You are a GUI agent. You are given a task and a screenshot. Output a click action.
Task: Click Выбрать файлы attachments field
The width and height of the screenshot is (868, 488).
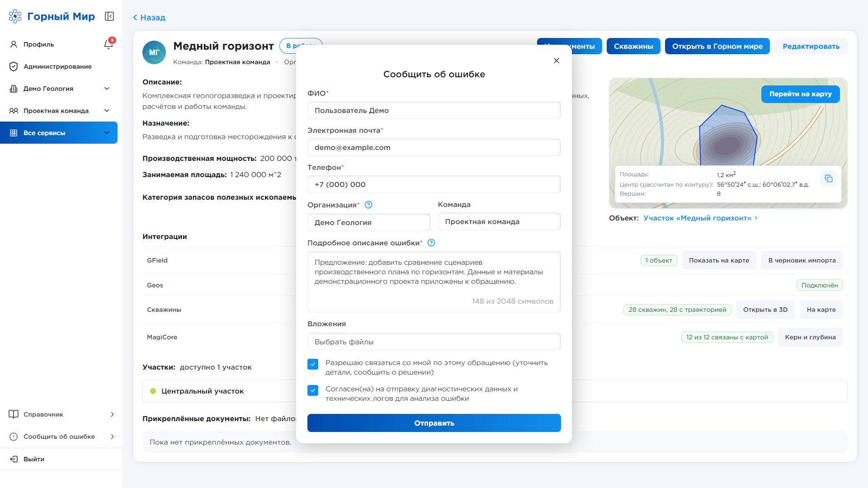click(x=434, y=342)
